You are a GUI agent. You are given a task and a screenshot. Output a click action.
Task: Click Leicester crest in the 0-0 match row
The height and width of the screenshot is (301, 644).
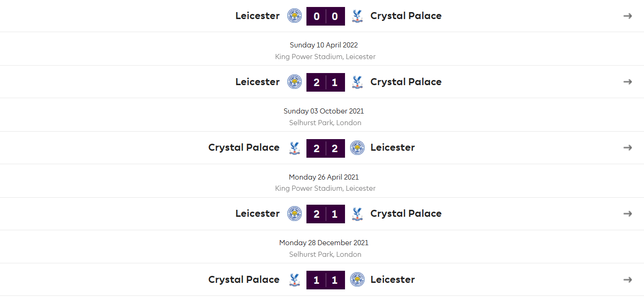(294, 16)
